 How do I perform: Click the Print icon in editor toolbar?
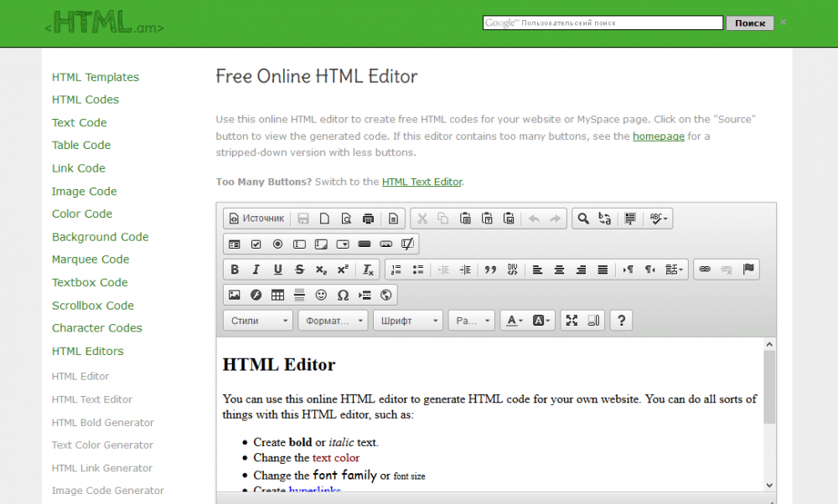click(368, 219)
